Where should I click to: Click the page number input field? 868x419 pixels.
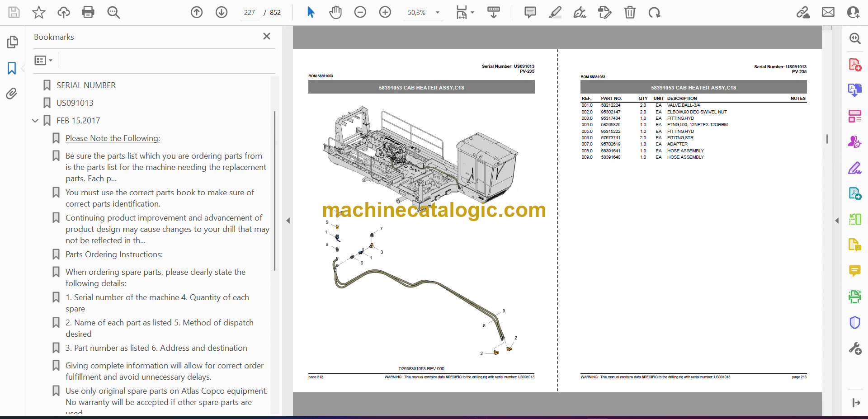250,13
